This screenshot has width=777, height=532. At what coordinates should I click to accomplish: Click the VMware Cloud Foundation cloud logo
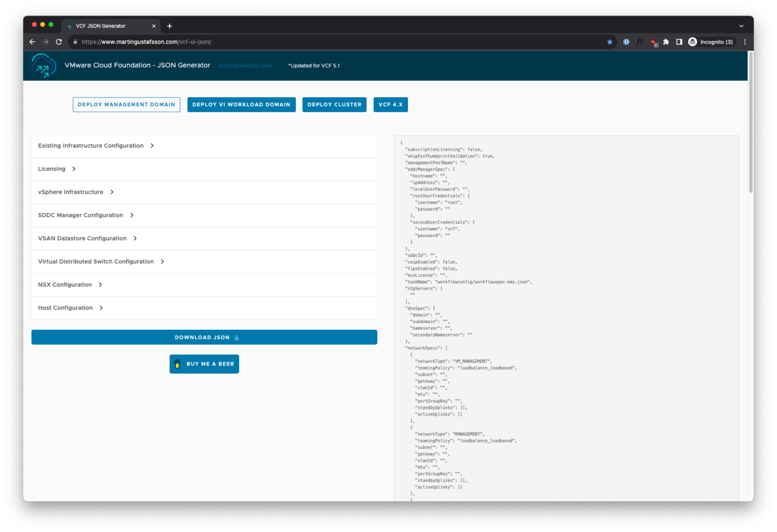coord(44,65)
